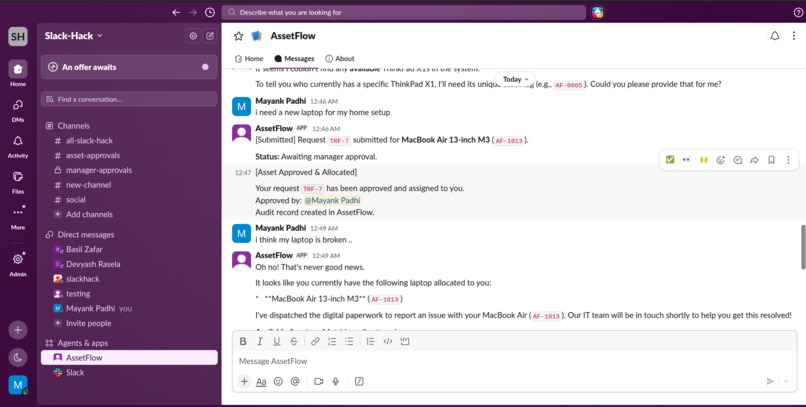Open the Slack AI icon beside search
The height and width of the screenshot is (407, 806).
coord(597,12)
